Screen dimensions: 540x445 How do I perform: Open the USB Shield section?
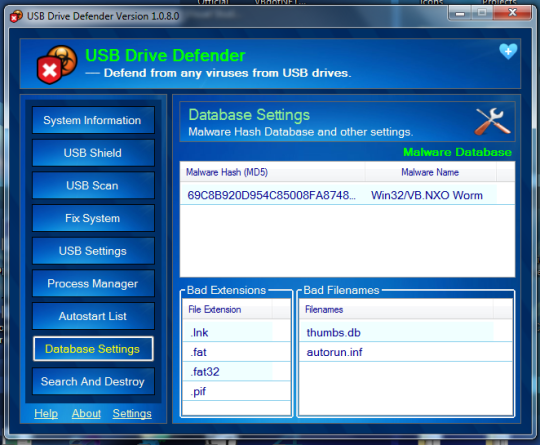93,153
